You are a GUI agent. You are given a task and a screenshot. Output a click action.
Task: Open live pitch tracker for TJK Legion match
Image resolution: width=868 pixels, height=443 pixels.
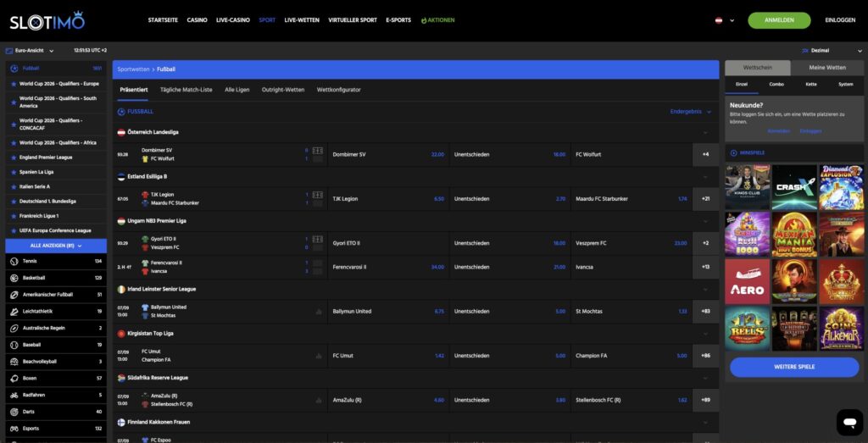point(317,195)
